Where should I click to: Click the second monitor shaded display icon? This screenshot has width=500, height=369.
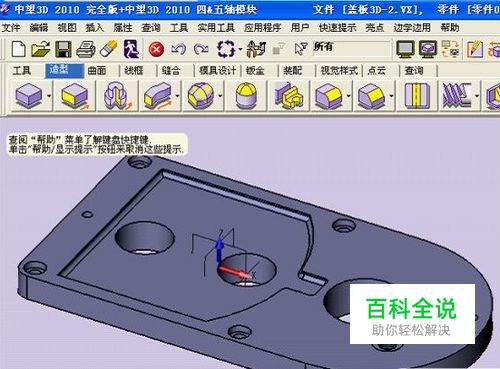[x=428, y=49]
